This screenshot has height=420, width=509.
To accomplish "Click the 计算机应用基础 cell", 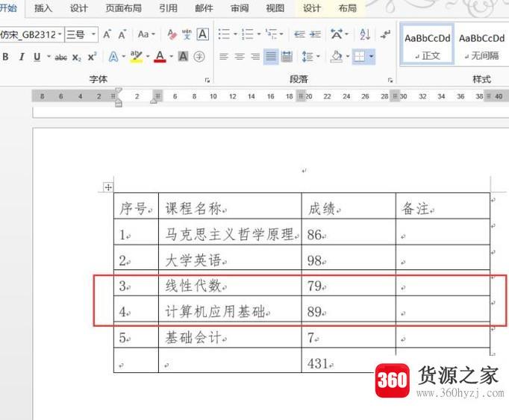I will 230,309.
